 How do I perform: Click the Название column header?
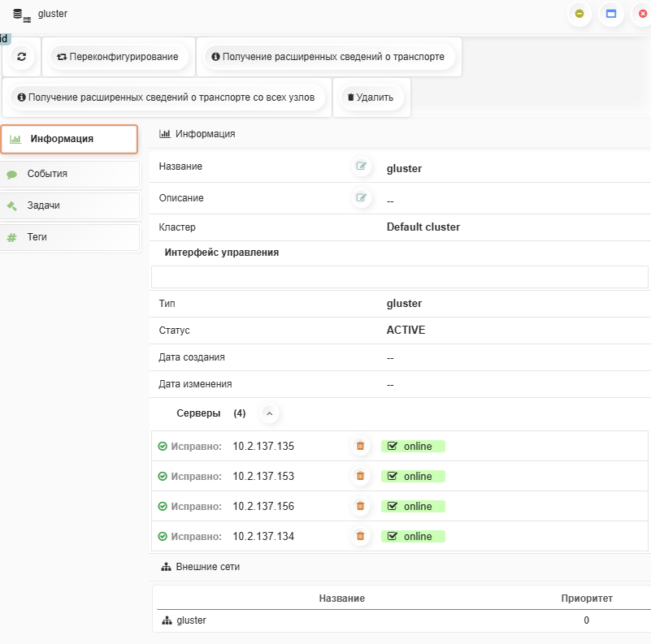pos(341,598)
